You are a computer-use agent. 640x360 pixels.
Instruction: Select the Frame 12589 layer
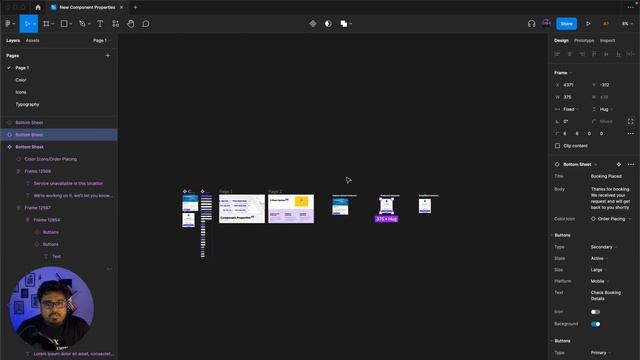pos(38,171)
